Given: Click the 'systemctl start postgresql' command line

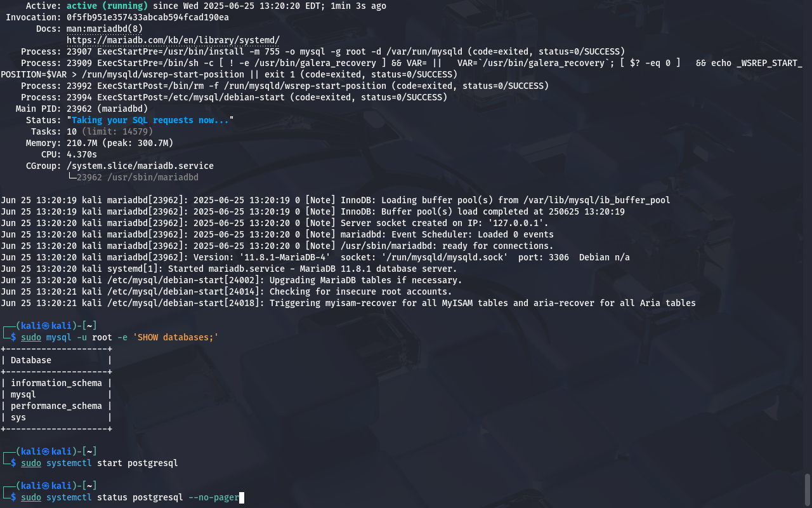Looking at the screenshot, I should (x=100, y=463).
